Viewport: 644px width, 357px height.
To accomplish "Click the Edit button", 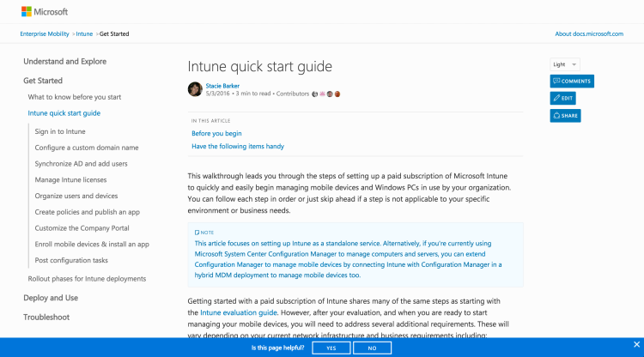I will (x=562, y=98).
